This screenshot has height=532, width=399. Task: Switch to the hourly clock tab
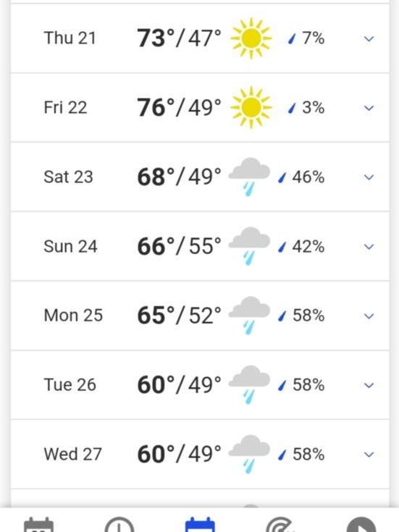119,525
